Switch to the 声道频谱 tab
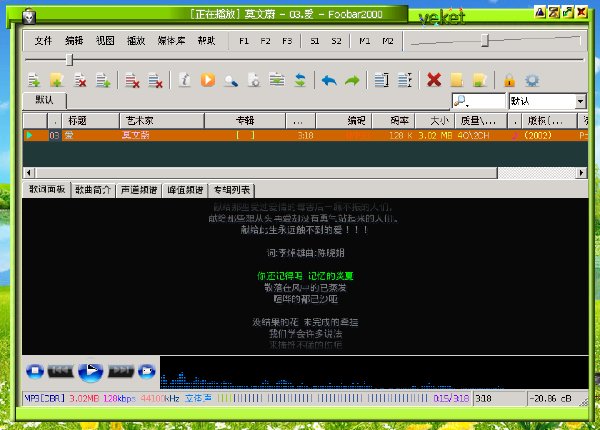This screenshot has height=430, width=600. (139, 190)
